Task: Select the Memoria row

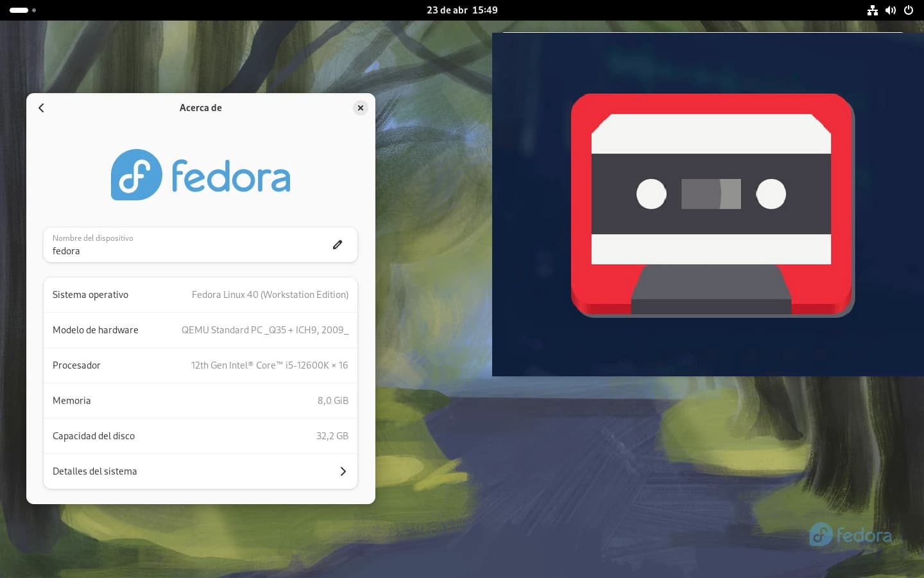Action: point(200,401)
